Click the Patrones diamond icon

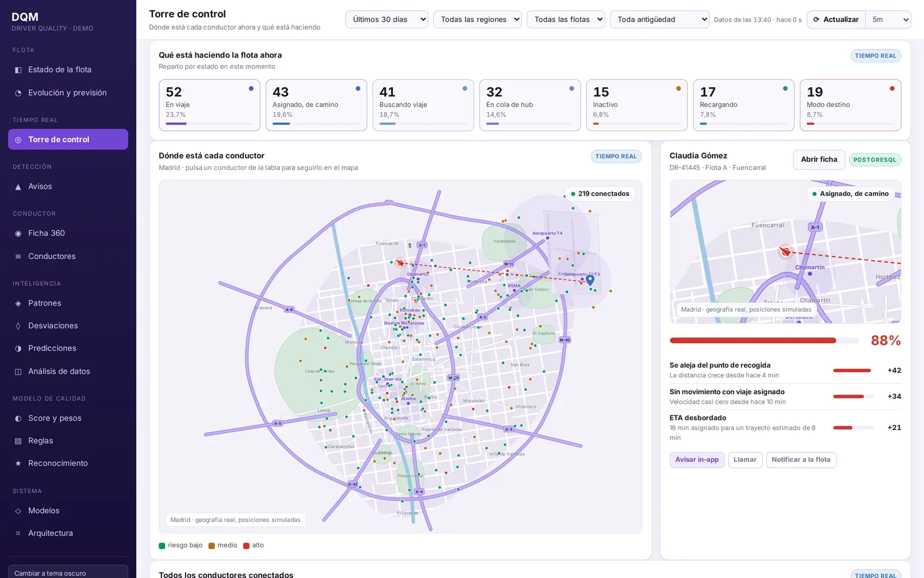pyautogui.click(x=18, y=303)
